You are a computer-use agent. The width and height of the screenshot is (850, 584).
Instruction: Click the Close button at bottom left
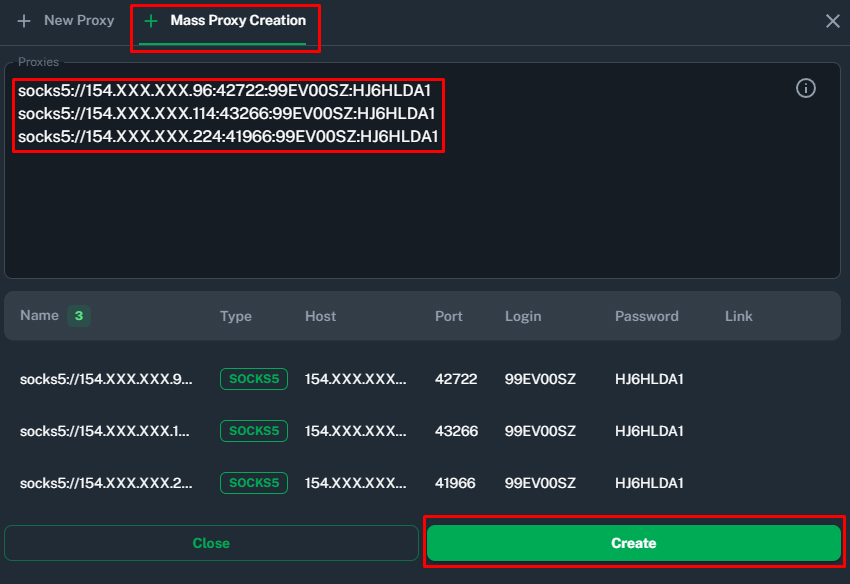211,543
